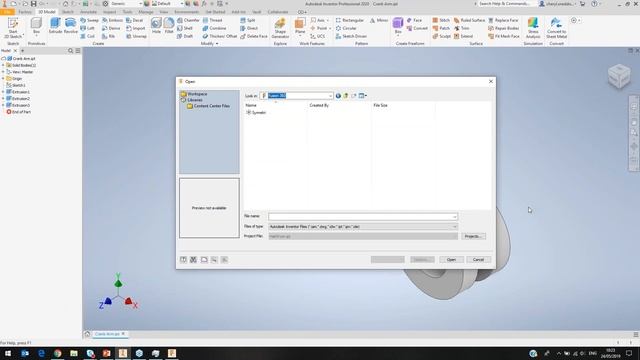Click the Emboss tool

click(113, 20)
